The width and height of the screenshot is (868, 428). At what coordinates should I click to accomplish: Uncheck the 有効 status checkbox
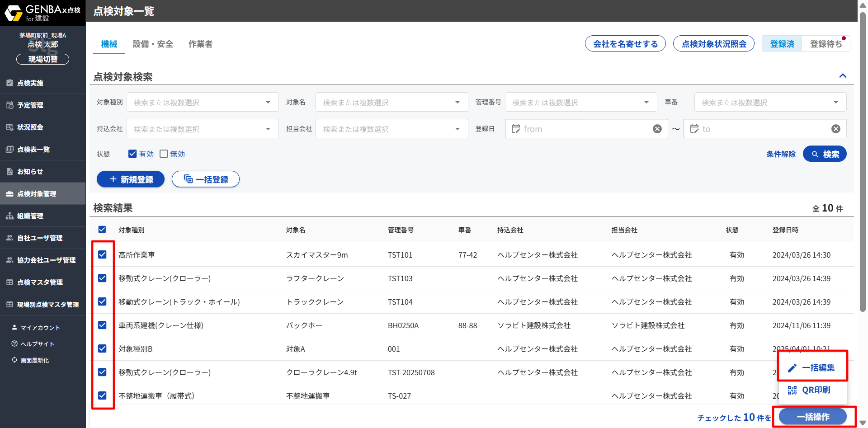click(x=132, y=154)
